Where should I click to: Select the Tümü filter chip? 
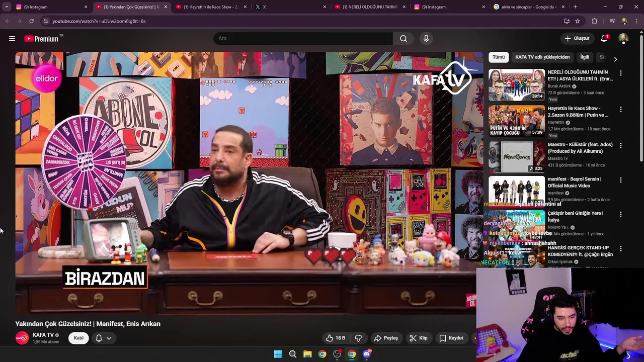coord(499,57)
